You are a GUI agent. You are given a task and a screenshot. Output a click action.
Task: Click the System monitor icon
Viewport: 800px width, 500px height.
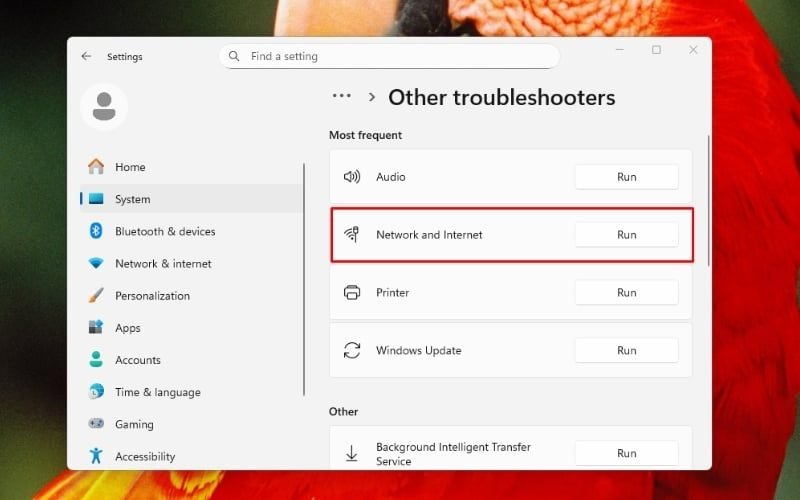click(x=96, y=198)
